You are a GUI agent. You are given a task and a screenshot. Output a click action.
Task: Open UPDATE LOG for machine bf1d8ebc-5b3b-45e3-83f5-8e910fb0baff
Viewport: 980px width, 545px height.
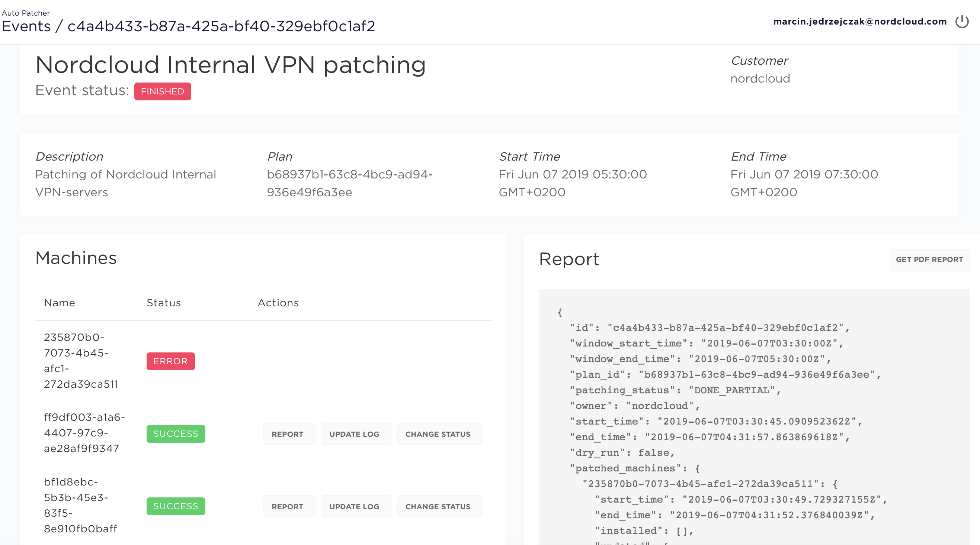[356, 507]
